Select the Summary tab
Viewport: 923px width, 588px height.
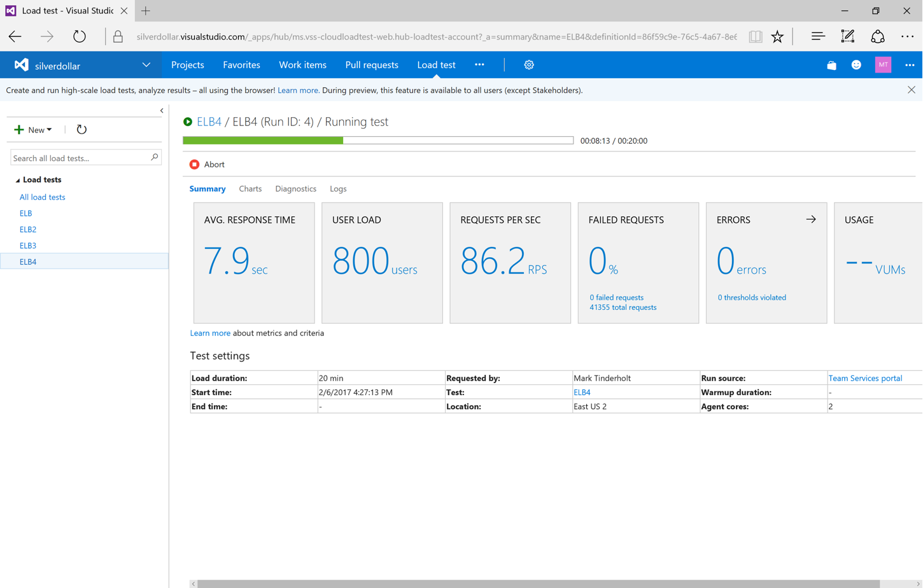(208, 189)
